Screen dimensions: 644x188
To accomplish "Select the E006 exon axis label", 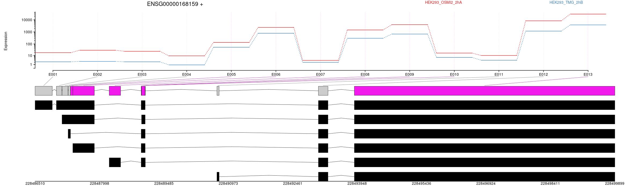I will pyautogui.click(x=276, y=74).
